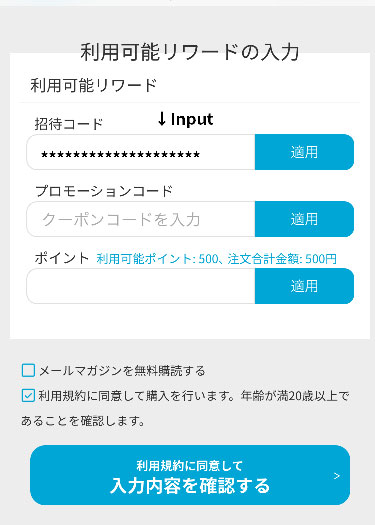Click the arrow icon on confirm button
This screenshot has height=525, width=375.
coord(337,475)
